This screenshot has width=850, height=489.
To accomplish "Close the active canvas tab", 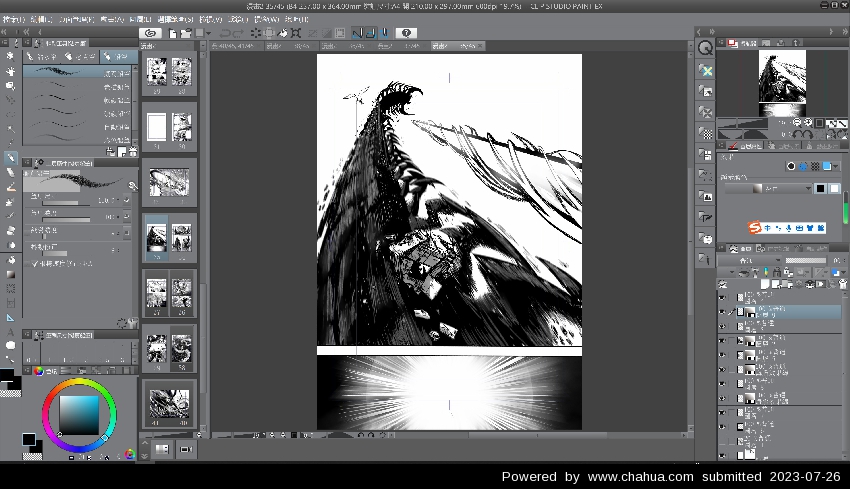I will tap(480, 46).
